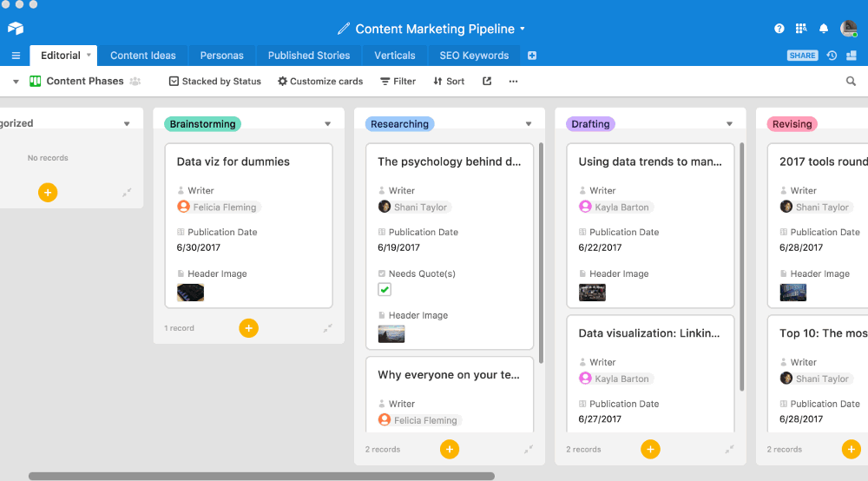Open Customize cards settings
The image size is (868, 481).
[320, 82]
